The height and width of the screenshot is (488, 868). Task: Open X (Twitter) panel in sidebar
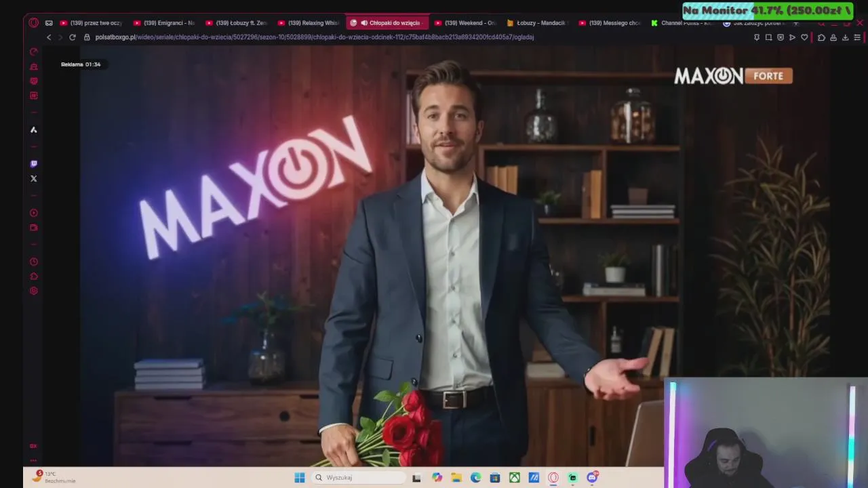tap(33, 178)
